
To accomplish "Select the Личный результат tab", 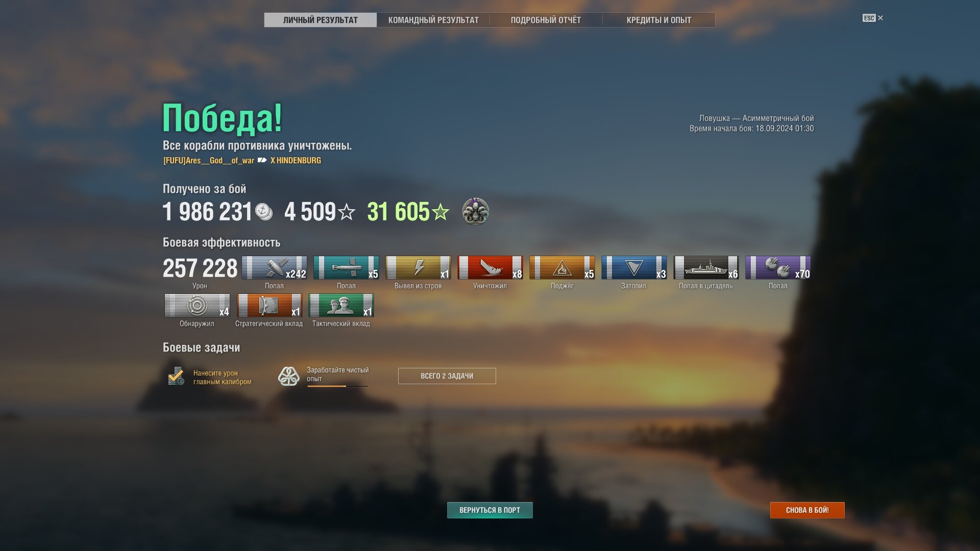I will point(321,20).
